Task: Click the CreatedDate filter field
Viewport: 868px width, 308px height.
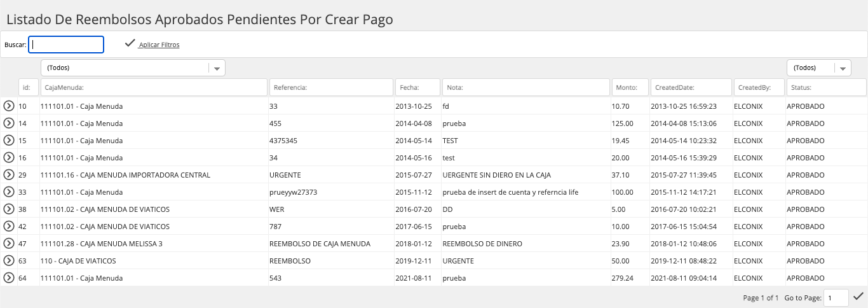Action: pos(691,87)
